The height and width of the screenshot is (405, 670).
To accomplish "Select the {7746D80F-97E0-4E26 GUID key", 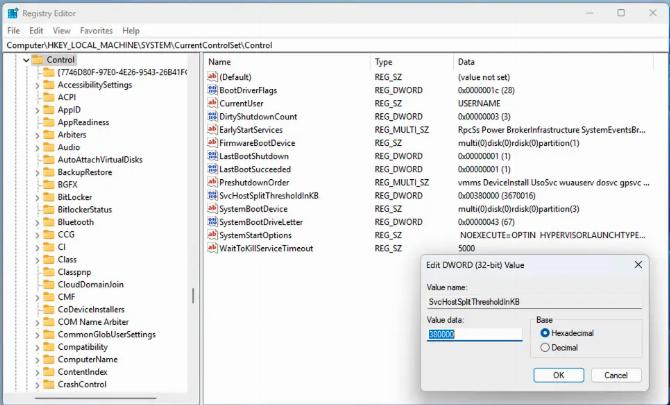I will (122, 72).
